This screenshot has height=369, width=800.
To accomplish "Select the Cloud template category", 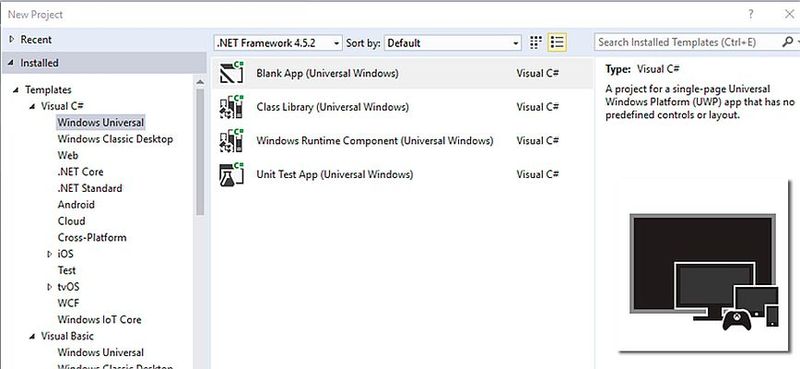I will [71, 221].
